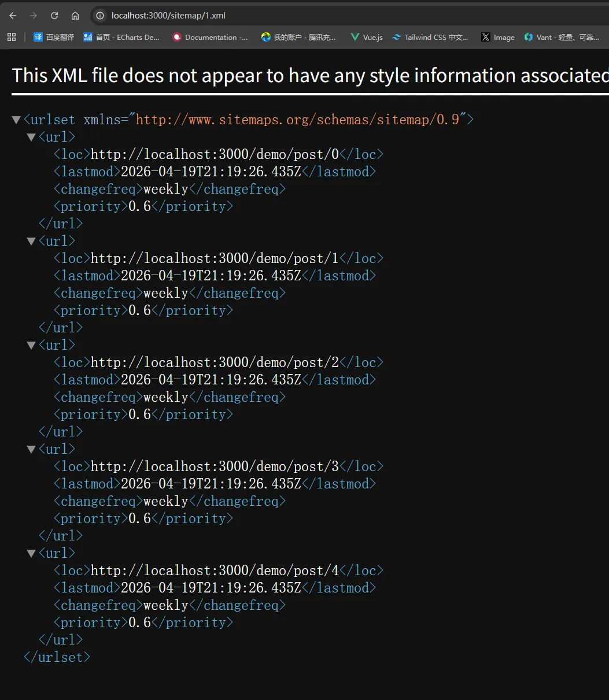Open the 我的账户 腾讯 bookmark
This screenshot has width=609, height=700.
[298, 37]
